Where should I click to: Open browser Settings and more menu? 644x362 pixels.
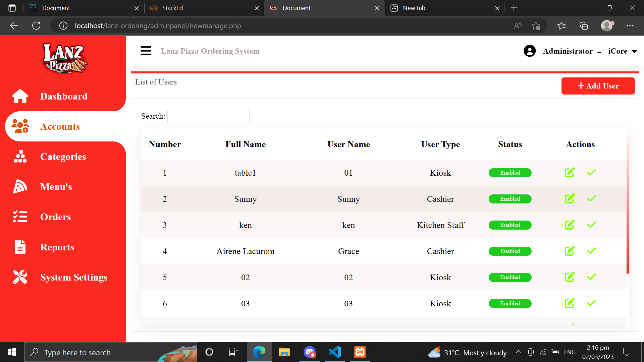point(630,26)
